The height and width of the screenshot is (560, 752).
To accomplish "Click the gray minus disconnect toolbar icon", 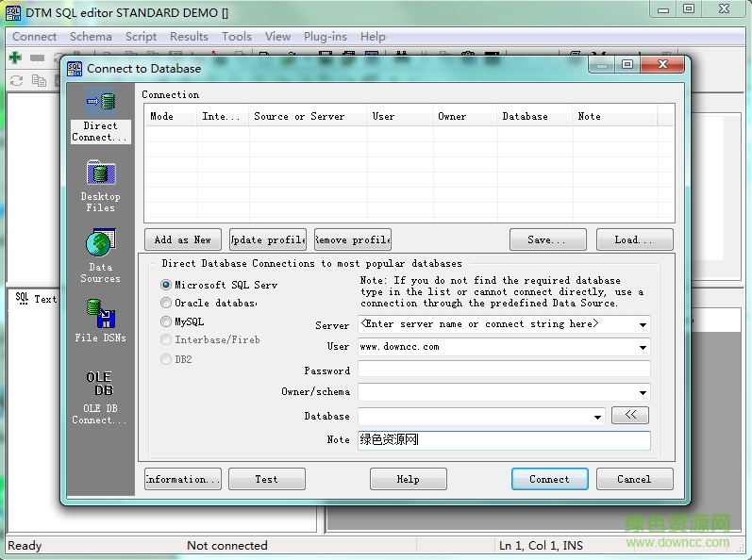I will (37, 58).
